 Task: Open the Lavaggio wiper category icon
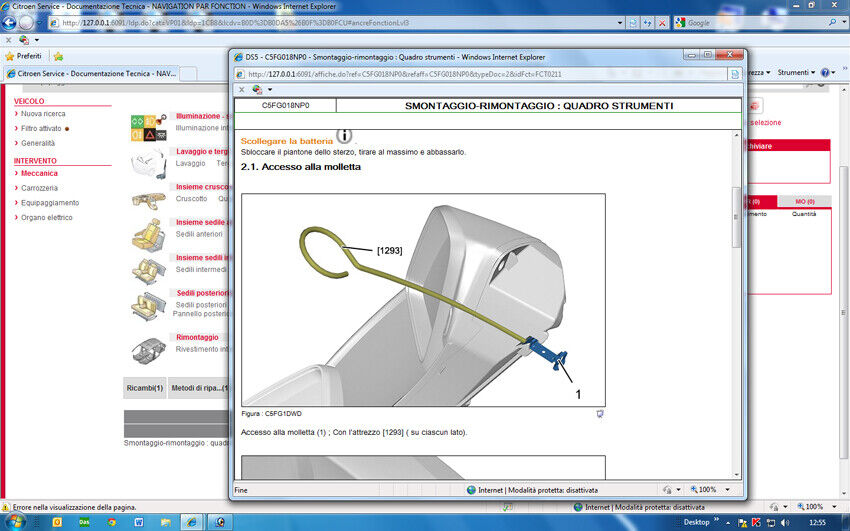click(148, 162)
